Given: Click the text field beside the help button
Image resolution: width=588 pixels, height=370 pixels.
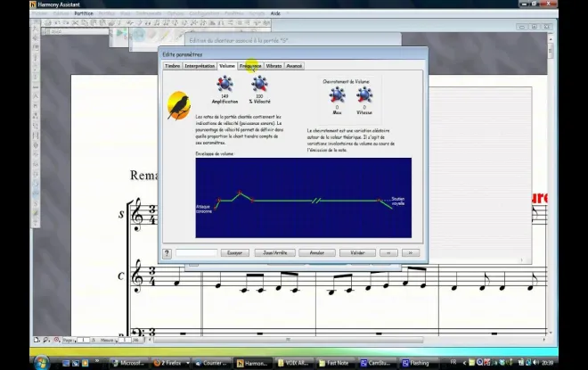Looking at the screenshot, I should 196,253.
